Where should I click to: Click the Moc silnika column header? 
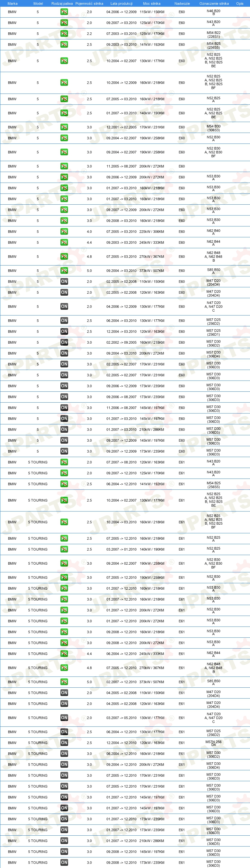[x=152, y=4]
